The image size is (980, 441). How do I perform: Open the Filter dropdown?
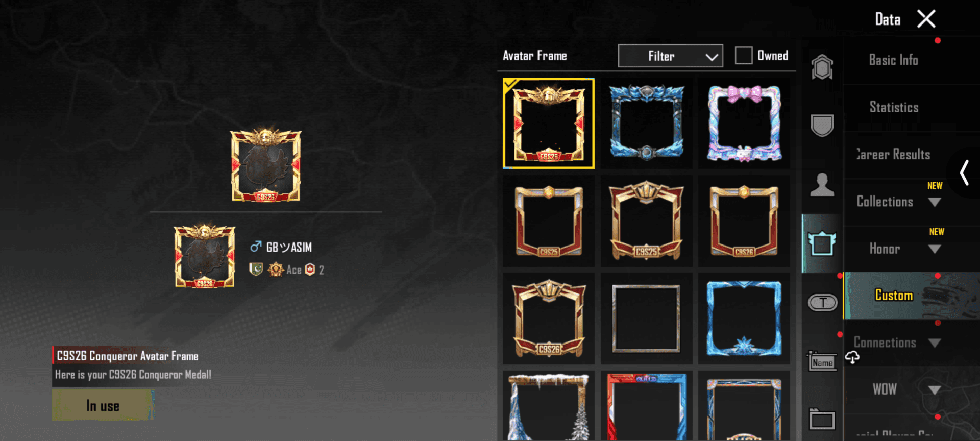click(x=670, y=56)
